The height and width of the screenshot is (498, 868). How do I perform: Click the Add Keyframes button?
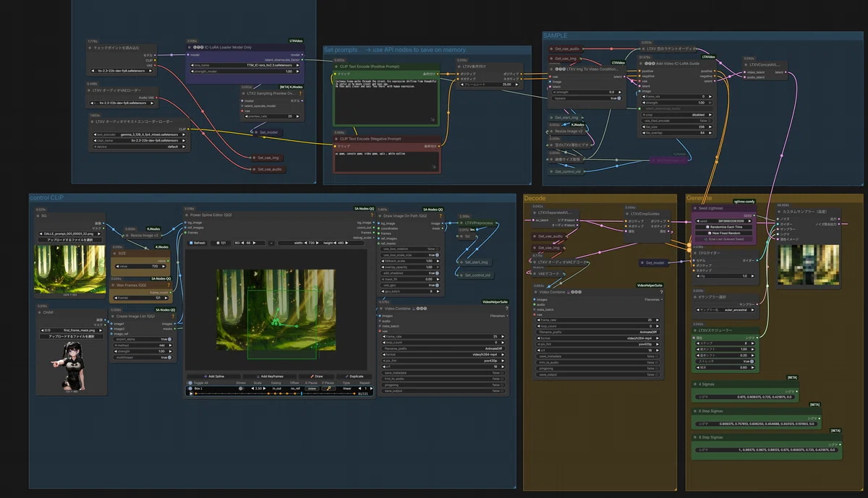pos(270,376)
